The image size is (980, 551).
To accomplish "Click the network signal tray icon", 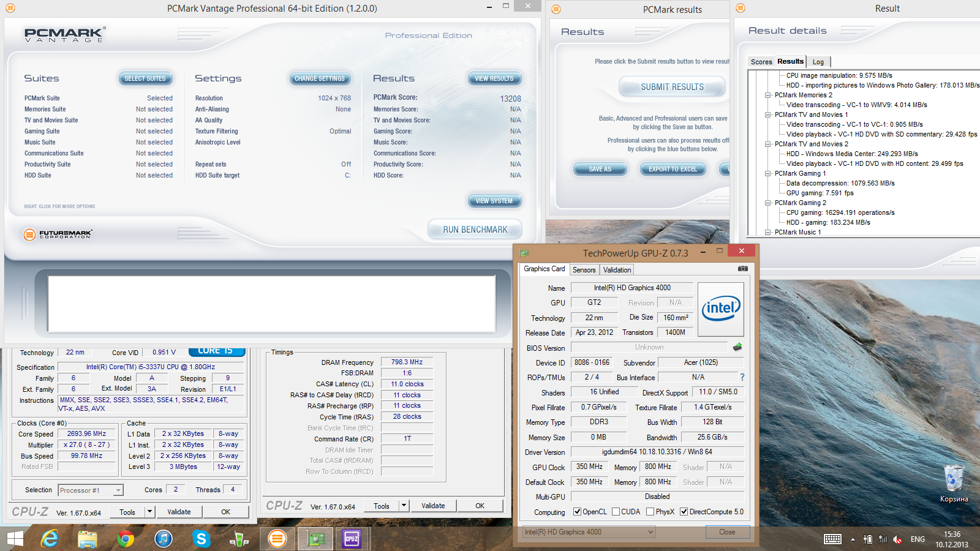I will pyautogui.click(x=883, y=539).
